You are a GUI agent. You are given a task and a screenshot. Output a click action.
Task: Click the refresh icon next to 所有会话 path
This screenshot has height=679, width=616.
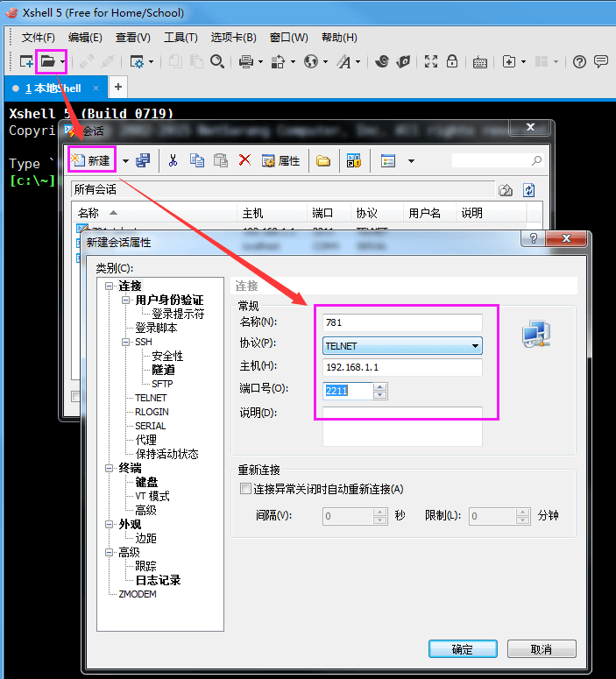click(x=529, y=190)
